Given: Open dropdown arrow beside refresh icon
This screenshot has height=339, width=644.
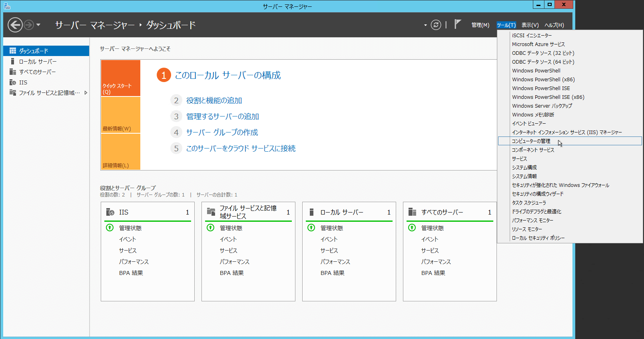Looking at the screenshot, I should (425, 25).
